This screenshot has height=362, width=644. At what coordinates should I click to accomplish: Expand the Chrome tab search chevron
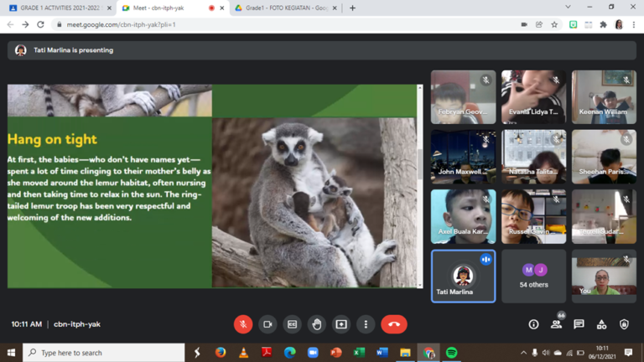(x=568, y=8)
